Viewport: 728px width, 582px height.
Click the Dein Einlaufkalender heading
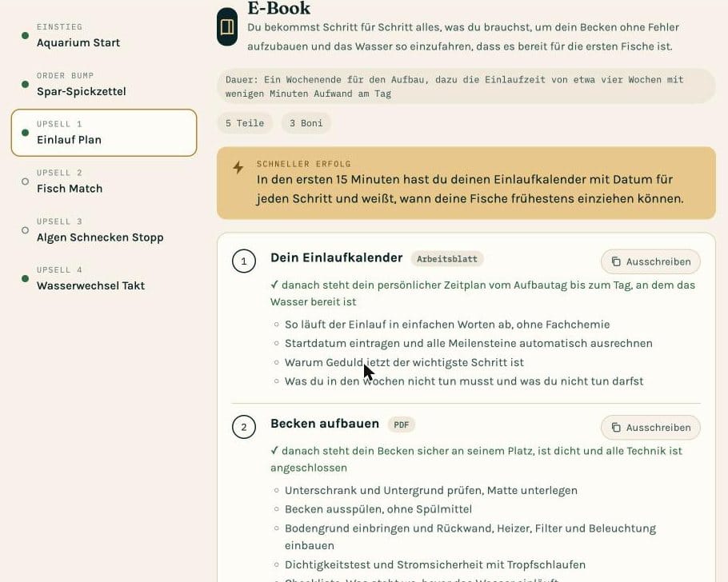pyautogui.click(x=337, y=257)
